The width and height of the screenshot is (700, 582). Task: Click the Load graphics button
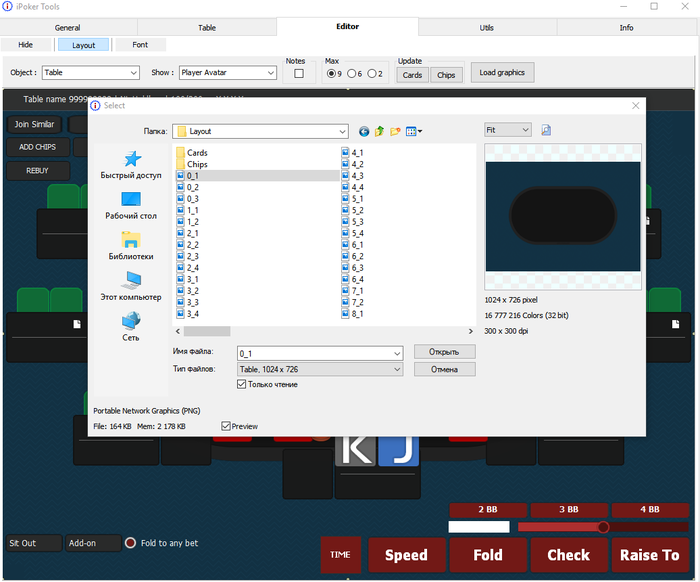(502, 73)
